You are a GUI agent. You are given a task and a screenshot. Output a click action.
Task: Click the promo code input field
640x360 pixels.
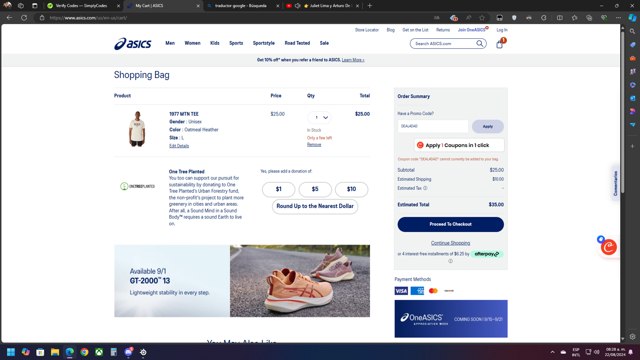(x=433, y=127)
